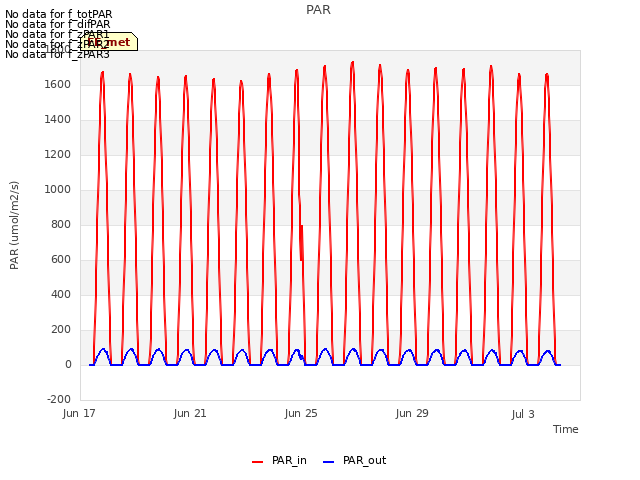This screenshot has width=640, height=480.
Task: Click the 400 y-axis tick label
Action: pyautogui.click(x=61, y=295)
